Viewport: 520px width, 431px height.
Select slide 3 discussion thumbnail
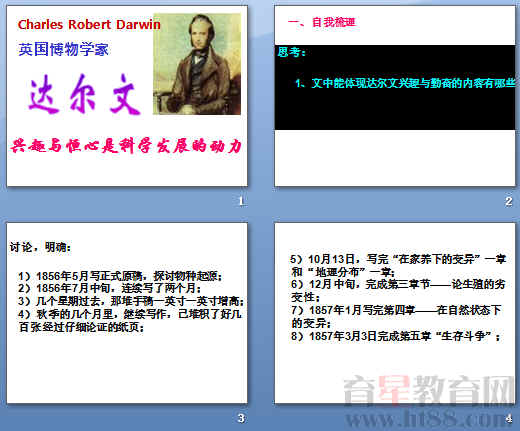pos(127,313)
